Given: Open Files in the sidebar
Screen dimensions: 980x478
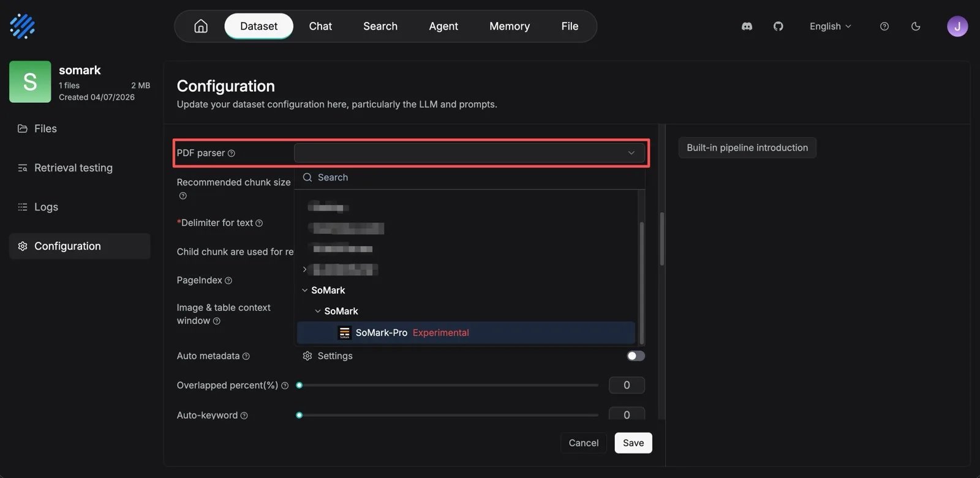Looking at the screenshot, I should (x=80, y=129).
